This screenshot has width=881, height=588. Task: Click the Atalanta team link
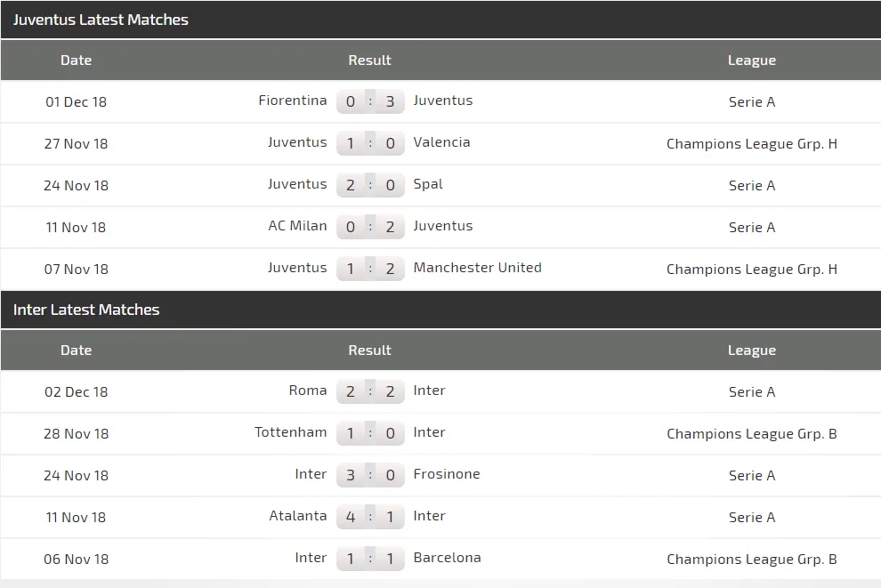click(x=298, y=516)
